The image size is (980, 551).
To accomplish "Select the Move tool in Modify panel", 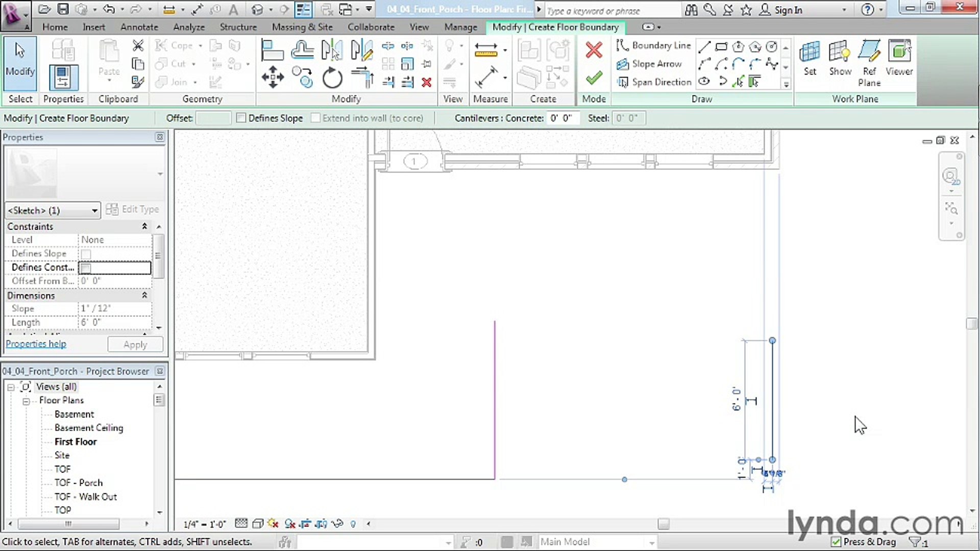I will [273, 78].
